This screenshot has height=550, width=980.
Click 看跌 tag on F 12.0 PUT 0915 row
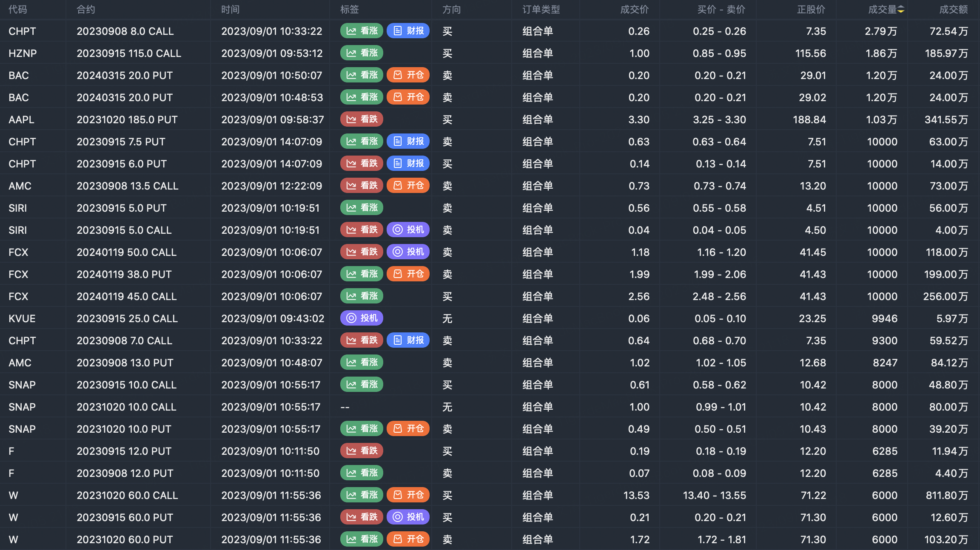point(362,451)
